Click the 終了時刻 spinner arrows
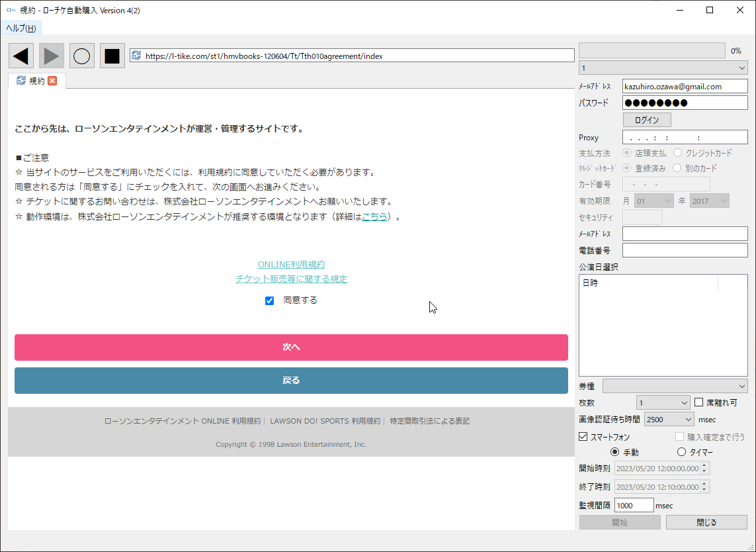 [x=704, y=487]
